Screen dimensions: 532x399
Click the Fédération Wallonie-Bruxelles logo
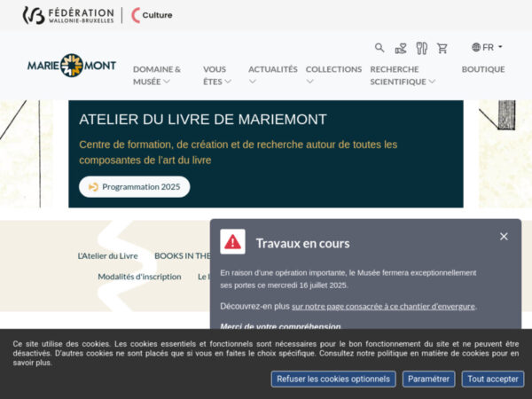[68, 15]
